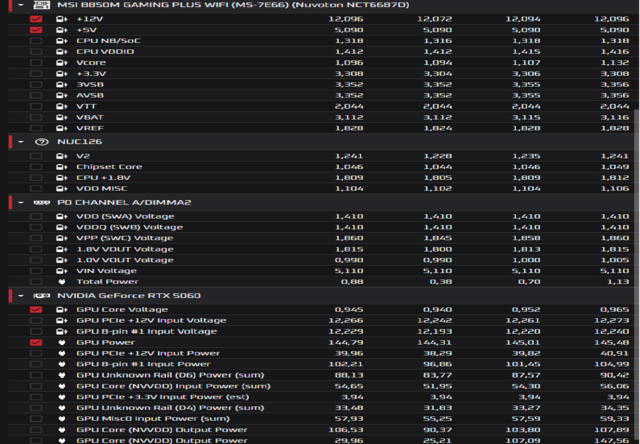
Task: Click the voltage icon on the +3.3V row
Action: pyautogui.click(x=62, y=73)
